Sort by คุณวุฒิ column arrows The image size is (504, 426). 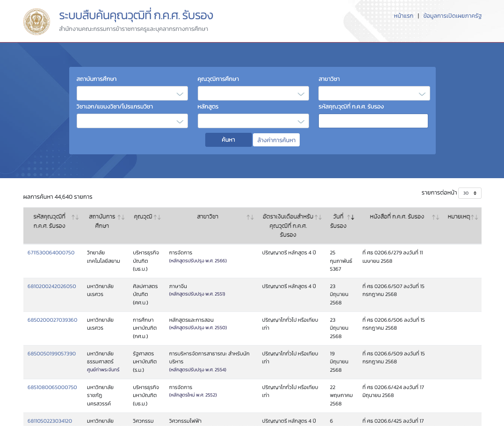point(157,217)
